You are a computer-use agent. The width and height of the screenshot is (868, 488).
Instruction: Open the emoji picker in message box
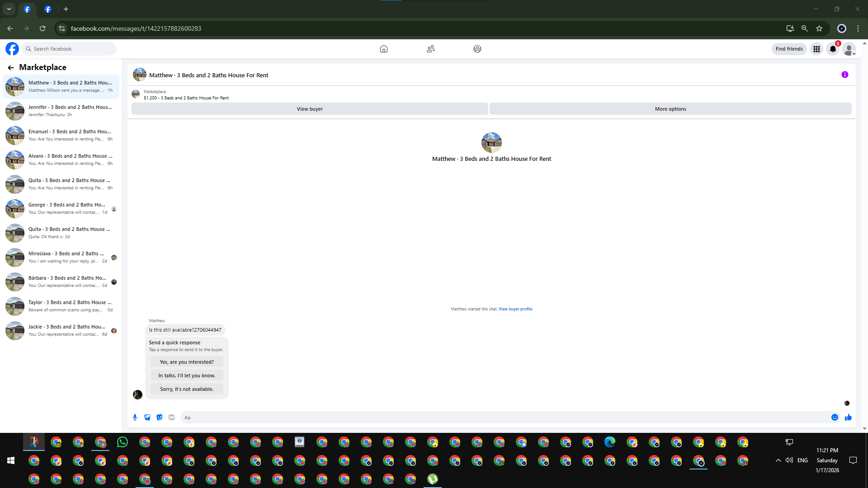(x=835, y=418)
